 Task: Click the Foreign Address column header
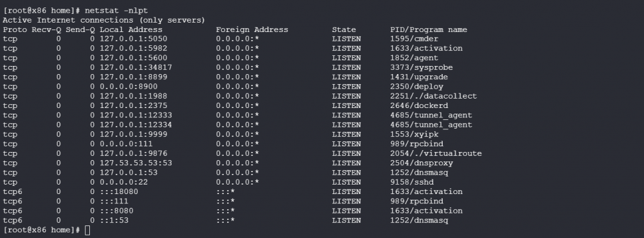tap(252, 30)
